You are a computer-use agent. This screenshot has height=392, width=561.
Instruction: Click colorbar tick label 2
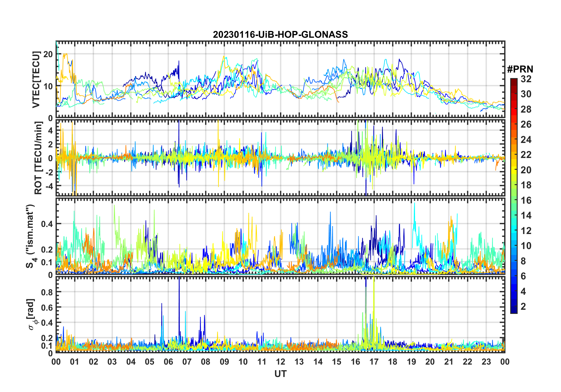click(x=523, y=306)
